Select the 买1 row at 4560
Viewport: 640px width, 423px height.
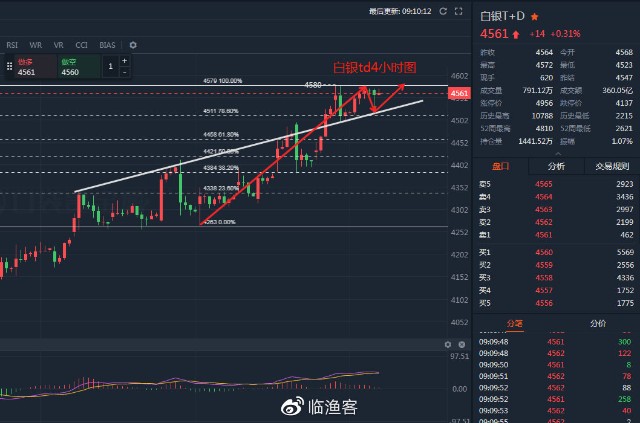(x=556, y=252)
